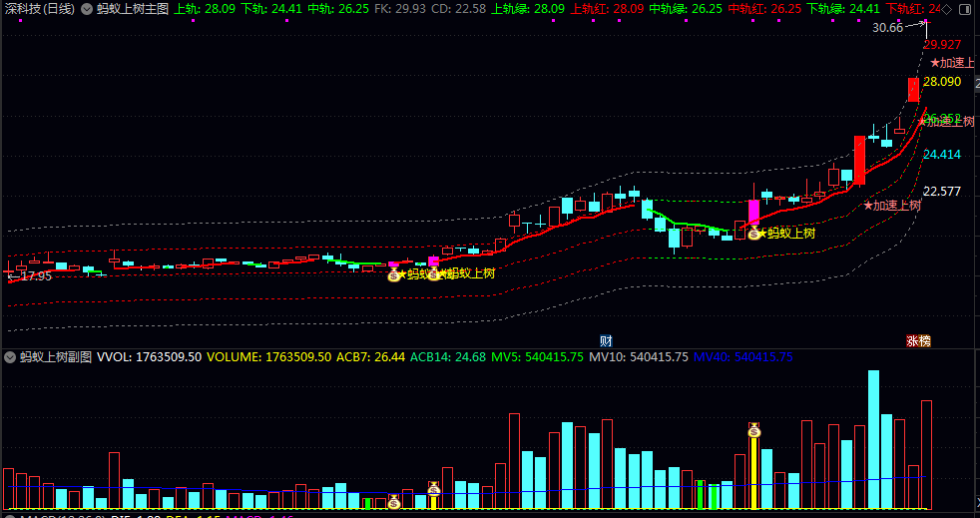980x518 pixels.
Task: Click the ACB14: 24.68 readout
Action: [448, 357]
